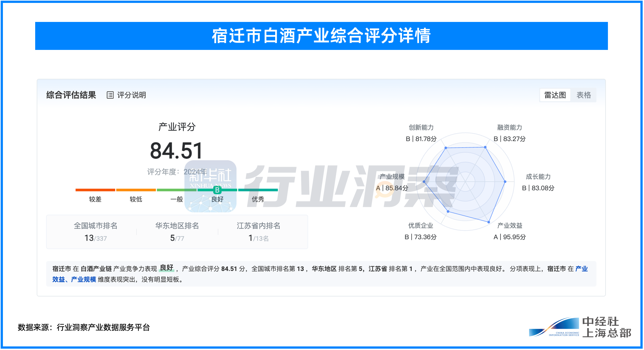Open the 产业规模 link in summary text

(x=84, y=280)
